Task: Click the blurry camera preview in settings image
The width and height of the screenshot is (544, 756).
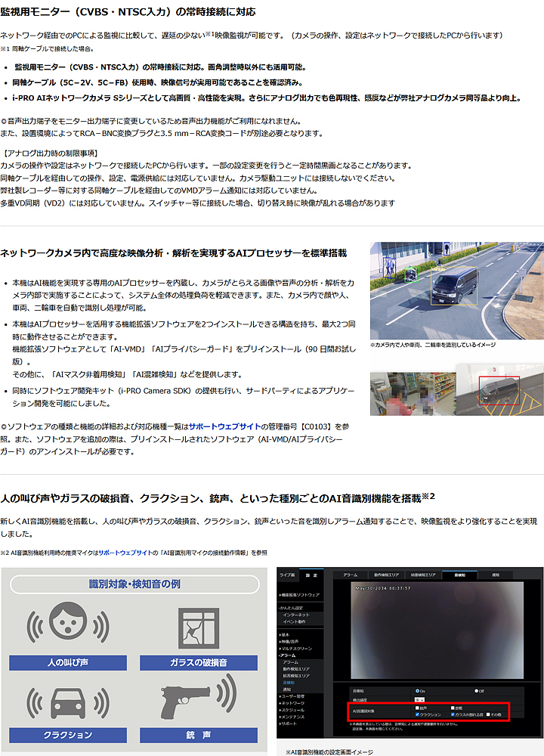Action: pyautogui.click(x=437, y=631)
